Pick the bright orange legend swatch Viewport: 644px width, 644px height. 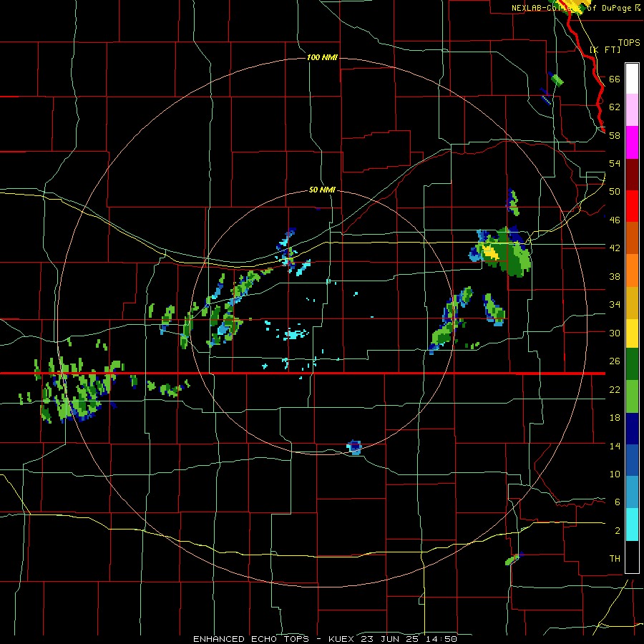pos(632,270)
